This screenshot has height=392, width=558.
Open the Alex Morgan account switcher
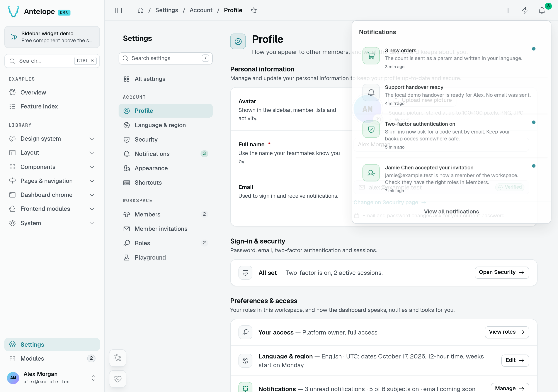[52, 377]
